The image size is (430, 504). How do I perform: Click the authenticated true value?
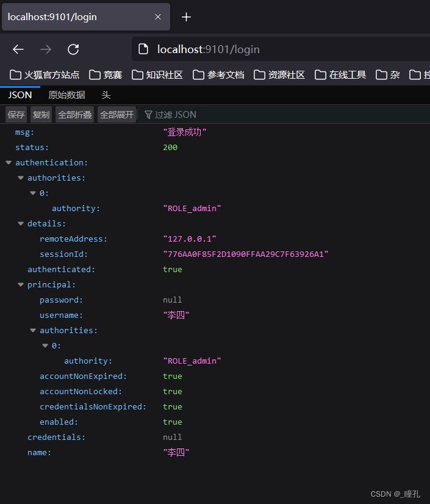point(172,269)
